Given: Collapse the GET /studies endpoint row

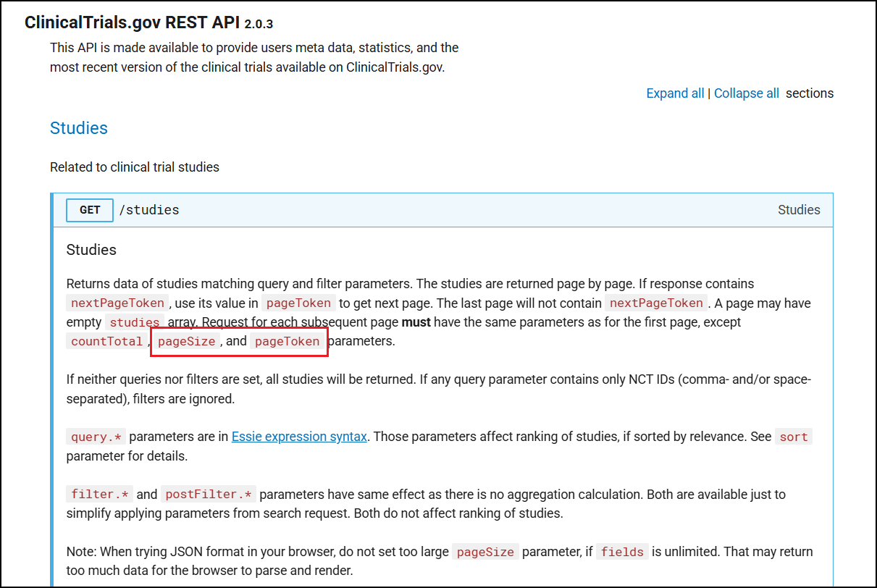Looking at the screenshot, I should [x=442, y=210].
